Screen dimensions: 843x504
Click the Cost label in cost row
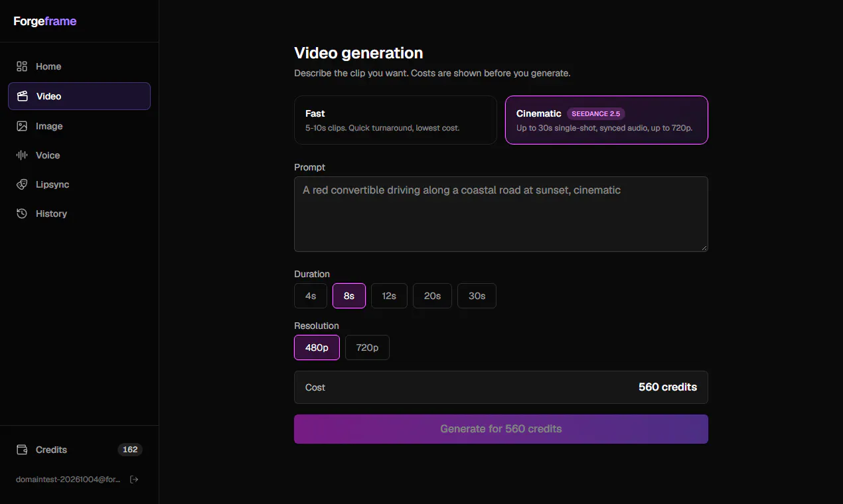point(315,387)
